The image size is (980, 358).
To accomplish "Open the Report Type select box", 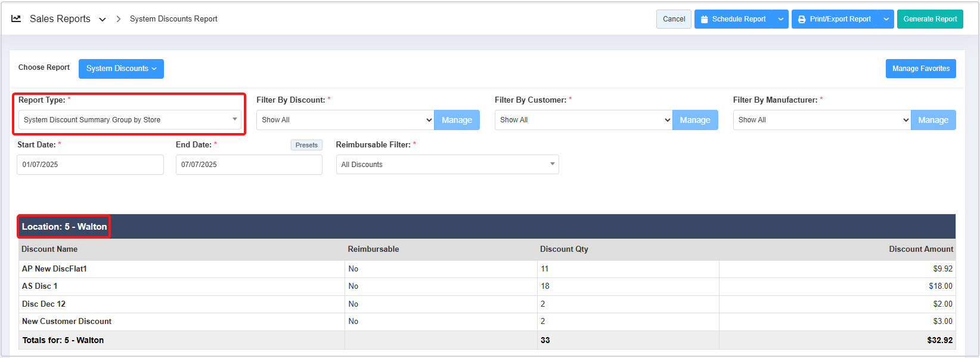I will [x=129, y=120].
